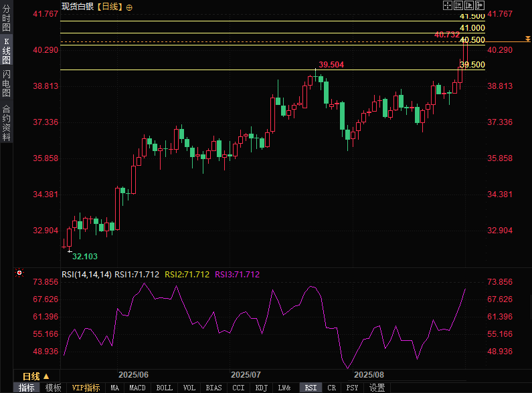Screen dimensions: 532x393
Task: Click the 设置 settings button
Action: pos(377,388)
